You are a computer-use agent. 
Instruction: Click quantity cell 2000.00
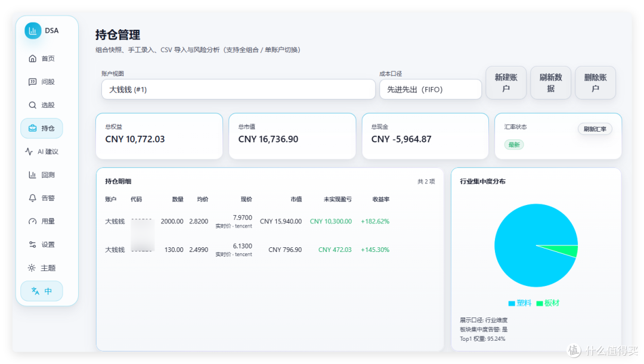[172, 221]
